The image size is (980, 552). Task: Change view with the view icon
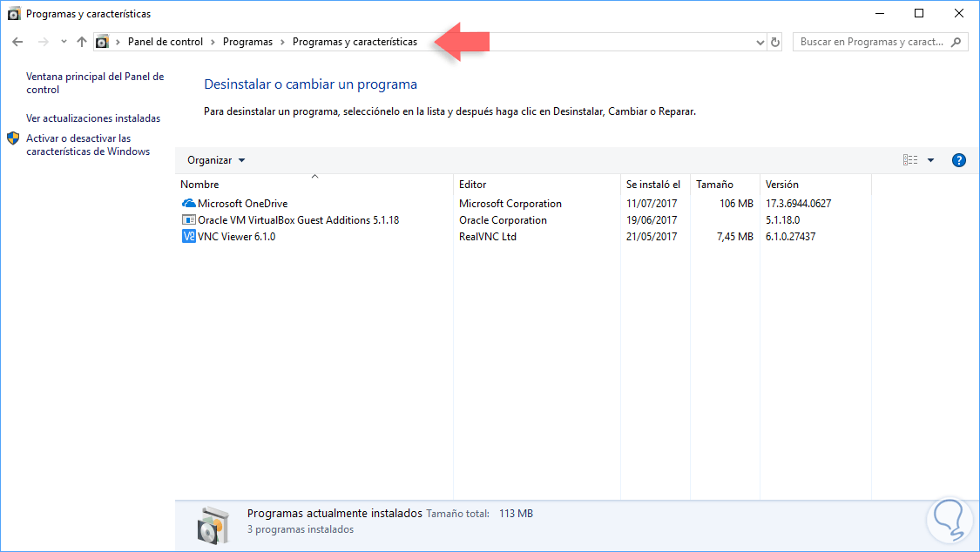(910, 160)
